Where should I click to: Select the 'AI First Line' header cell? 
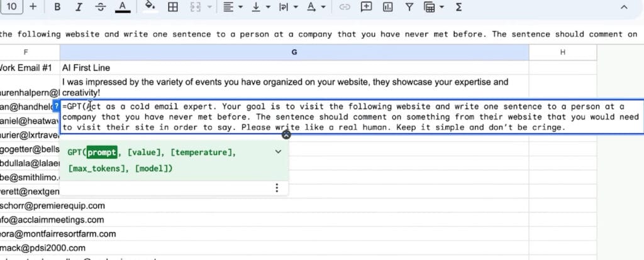tap(294, 68)
